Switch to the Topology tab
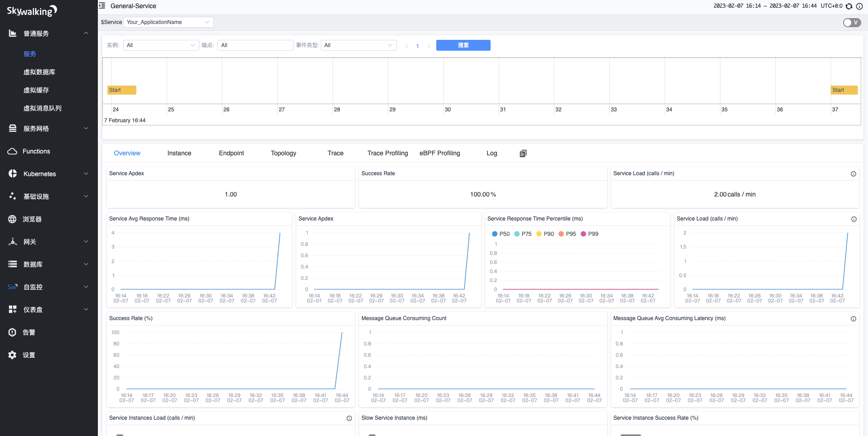 (283, 153)
